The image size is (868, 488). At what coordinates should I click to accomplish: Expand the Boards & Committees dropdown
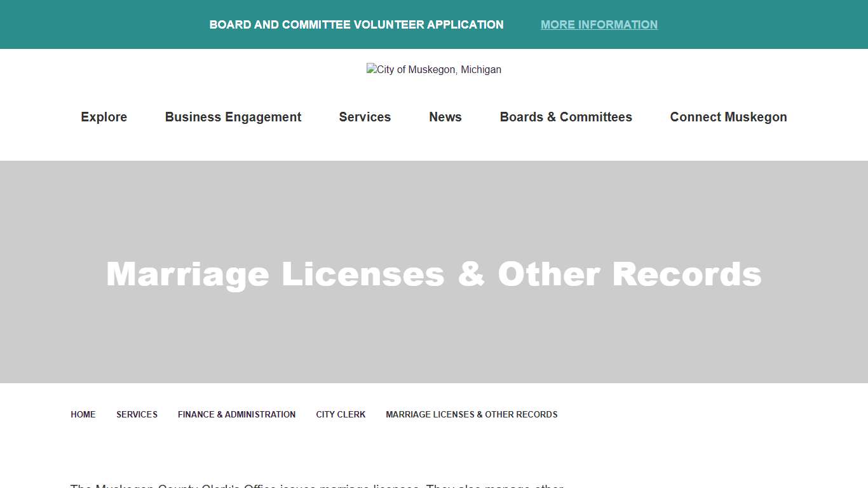pos(566,117)
